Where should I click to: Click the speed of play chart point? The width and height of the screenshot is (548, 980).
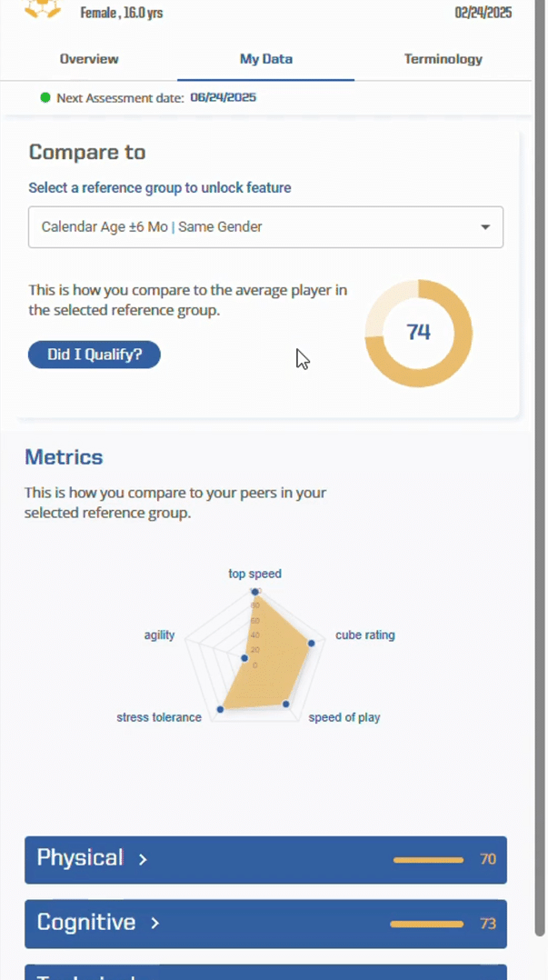(x=286, y=703)
